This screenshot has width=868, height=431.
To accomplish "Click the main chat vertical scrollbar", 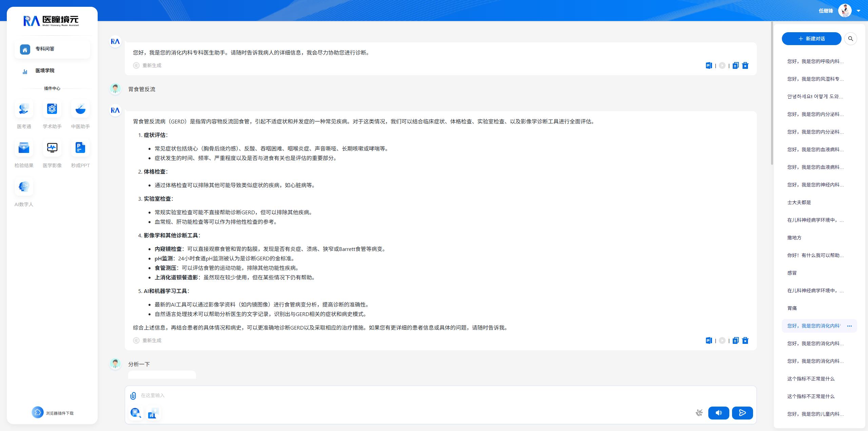I will tap(772, 93).
